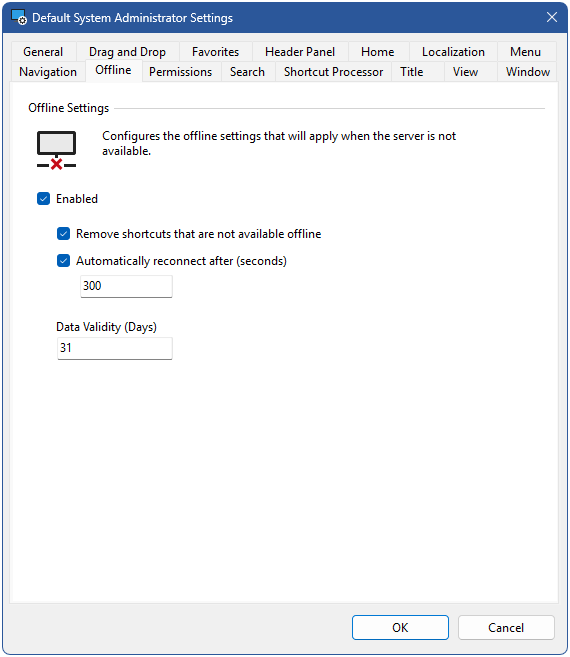Toggle Remove shortcuts not available offline
The image size is (570, 657).
[x=63, y=234]
